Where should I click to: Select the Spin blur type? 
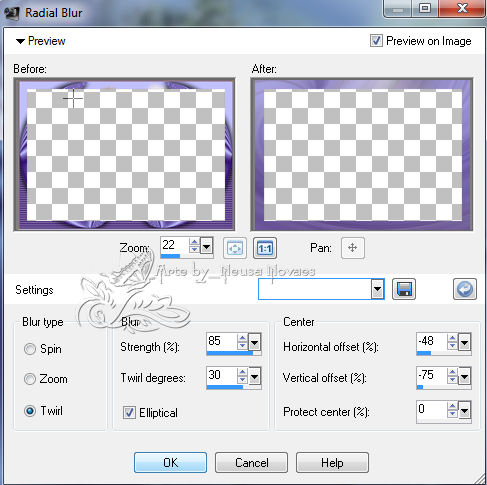30,349
